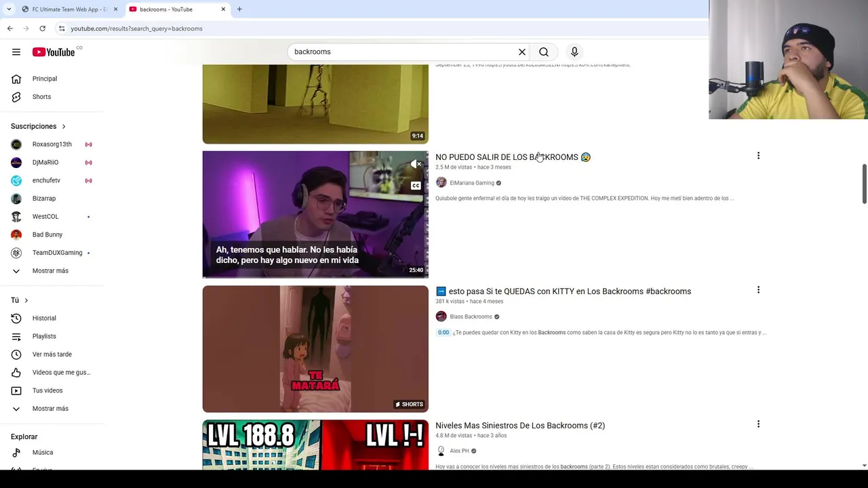
Task: Open the QUEDAS con KITTY video title
Action: coord(563,291)
